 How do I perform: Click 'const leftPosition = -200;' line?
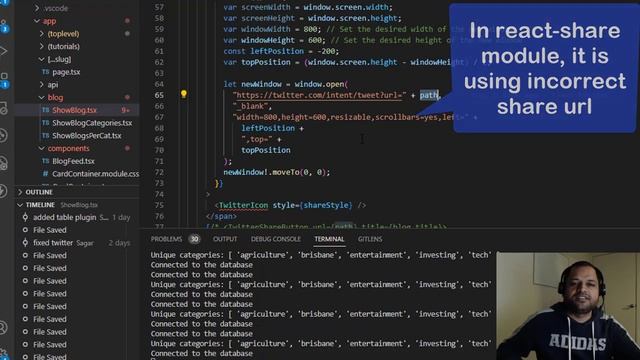[x=281, y=51]
